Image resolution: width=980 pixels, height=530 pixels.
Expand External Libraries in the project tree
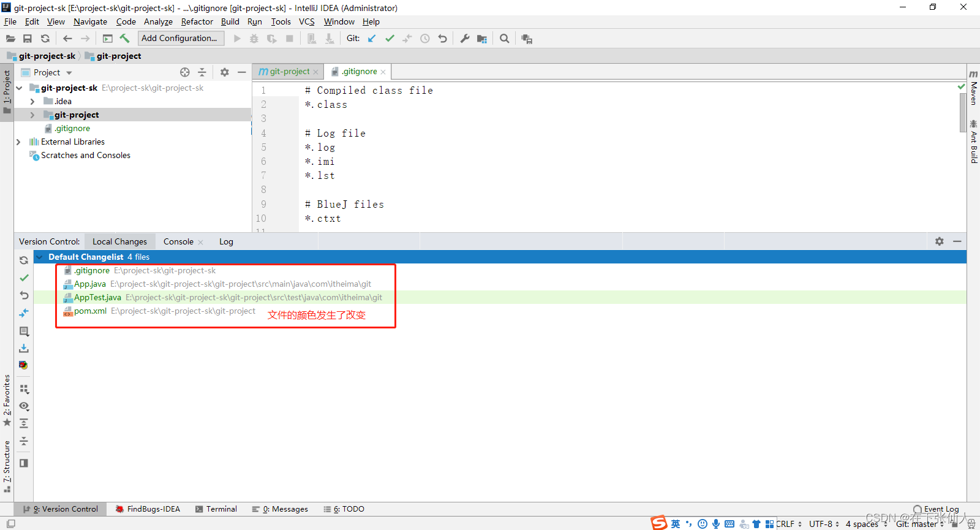[x=19, y=142]
